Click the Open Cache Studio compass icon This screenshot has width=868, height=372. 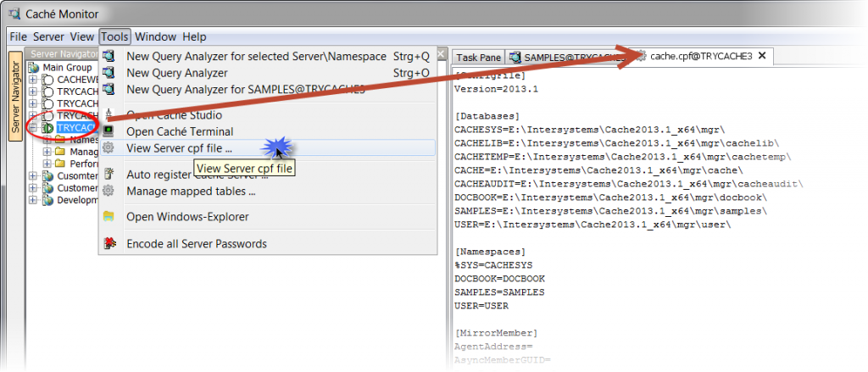pyautogui.click(x=109, y=115)
